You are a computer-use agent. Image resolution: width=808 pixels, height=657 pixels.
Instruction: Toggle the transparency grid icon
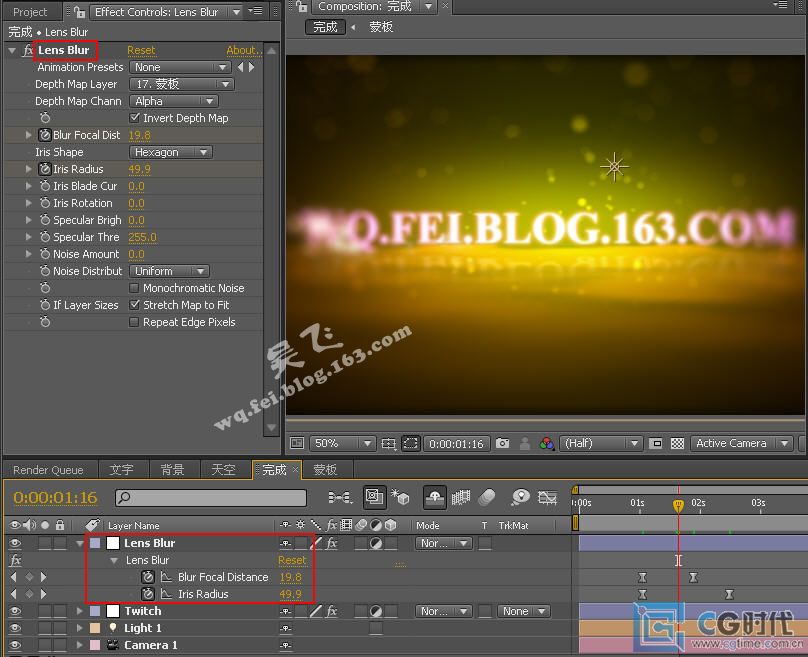pyautogui.click(x=677, y=443)
